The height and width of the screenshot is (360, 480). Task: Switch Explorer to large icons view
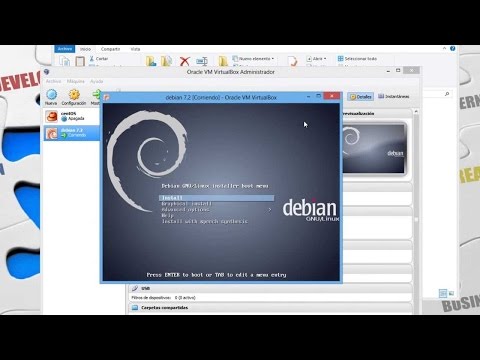451,293
